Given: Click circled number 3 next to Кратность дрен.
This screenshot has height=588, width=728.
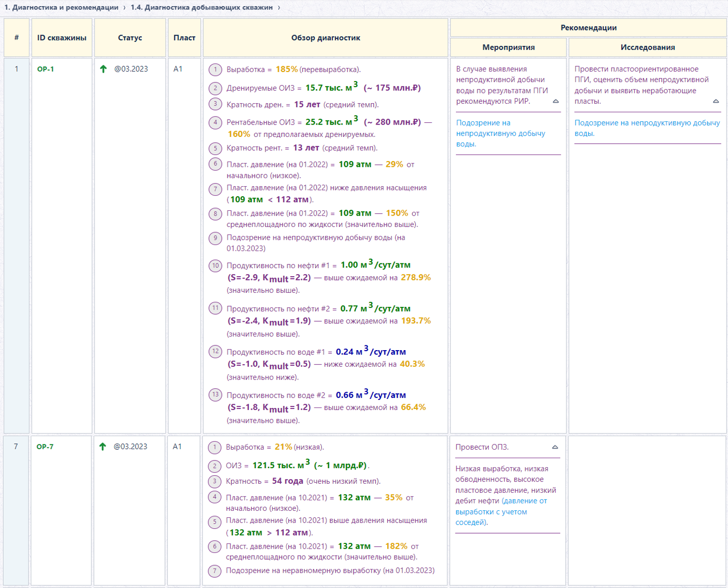Looking at the screenshot, I should tap(215, 104).
